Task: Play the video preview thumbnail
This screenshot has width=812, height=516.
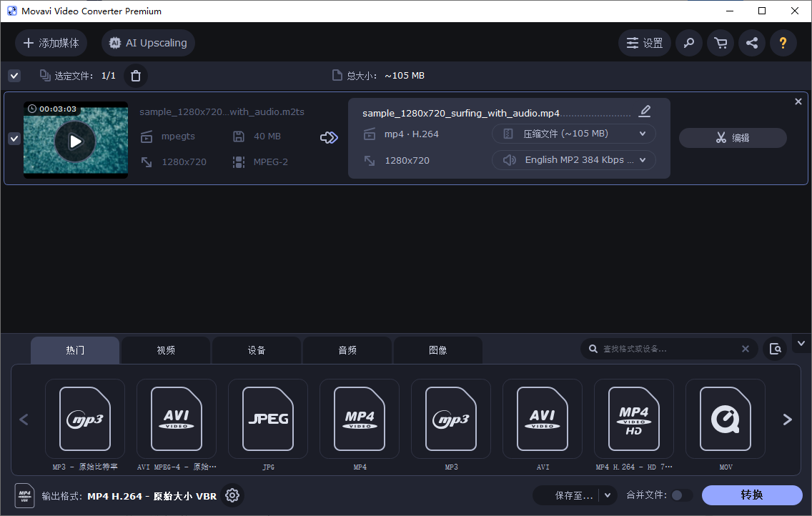Action: coord(75,140)
